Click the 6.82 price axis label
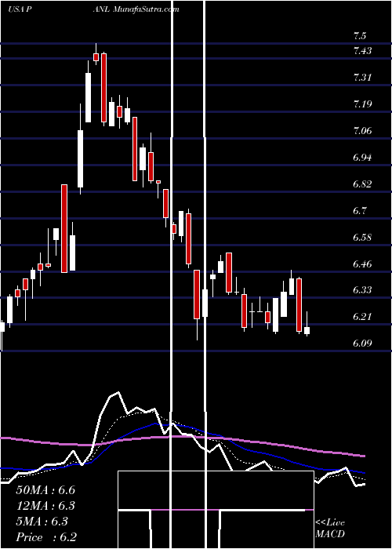 tap(362, 184)
